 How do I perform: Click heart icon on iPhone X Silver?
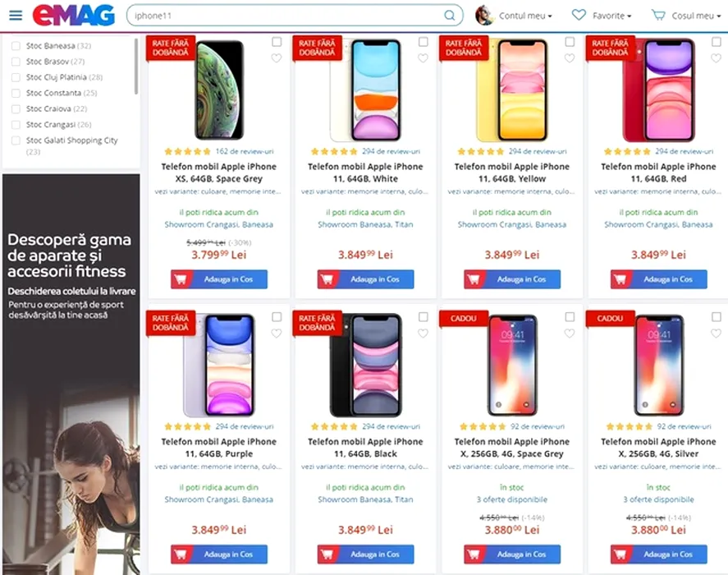coord(717,333)
